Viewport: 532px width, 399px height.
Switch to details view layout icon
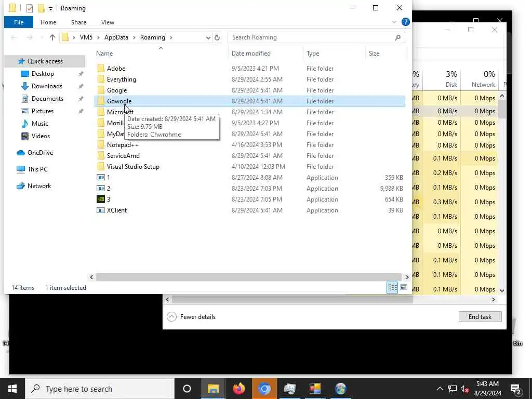[x=392, y=287]
